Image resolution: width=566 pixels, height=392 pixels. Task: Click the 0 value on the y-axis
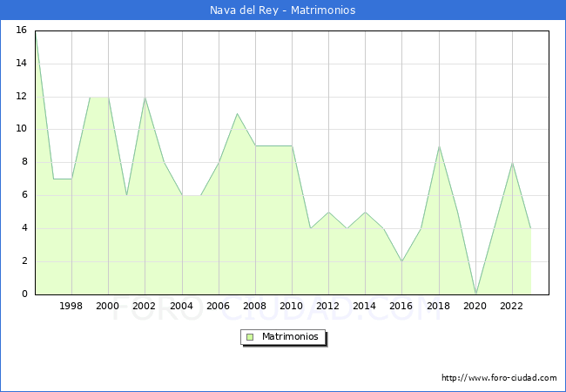(x=24, y=294)
